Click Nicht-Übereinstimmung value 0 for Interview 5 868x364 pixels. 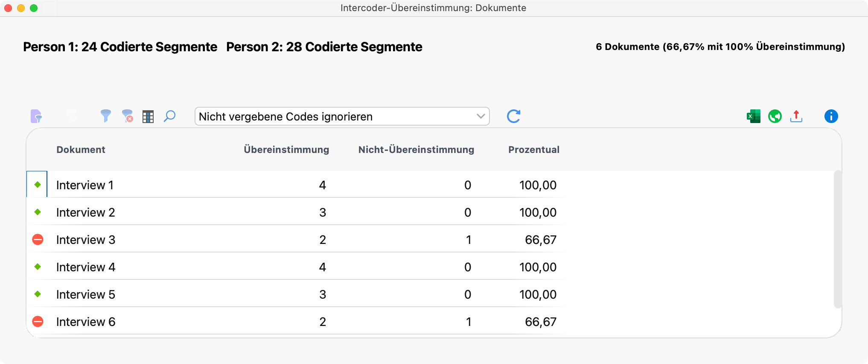coord(468,294)
